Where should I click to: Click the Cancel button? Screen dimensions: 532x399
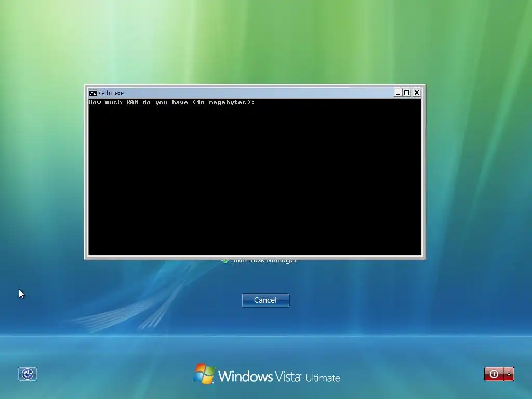[265, 300]
